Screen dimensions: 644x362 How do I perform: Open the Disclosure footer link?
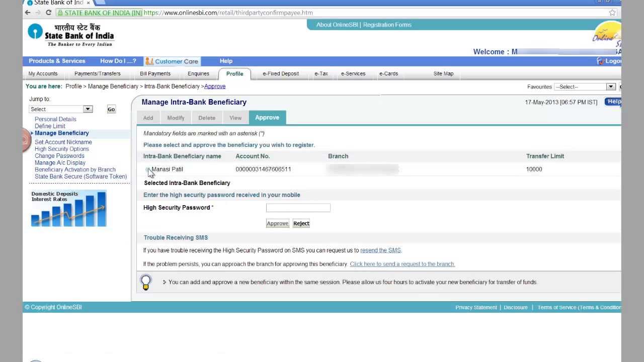click(x=516, y=307)
